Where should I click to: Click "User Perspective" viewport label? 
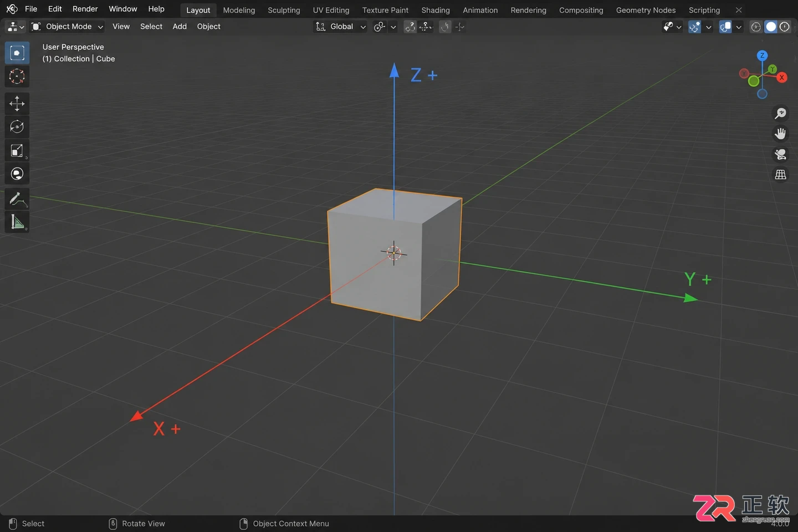pyautogui.click(x=73, y=47)
